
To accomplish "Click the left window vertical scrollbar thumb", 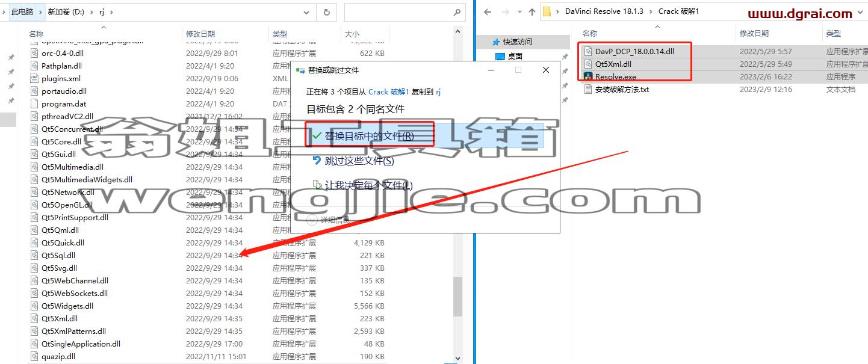I will click(x=458, y=297).
